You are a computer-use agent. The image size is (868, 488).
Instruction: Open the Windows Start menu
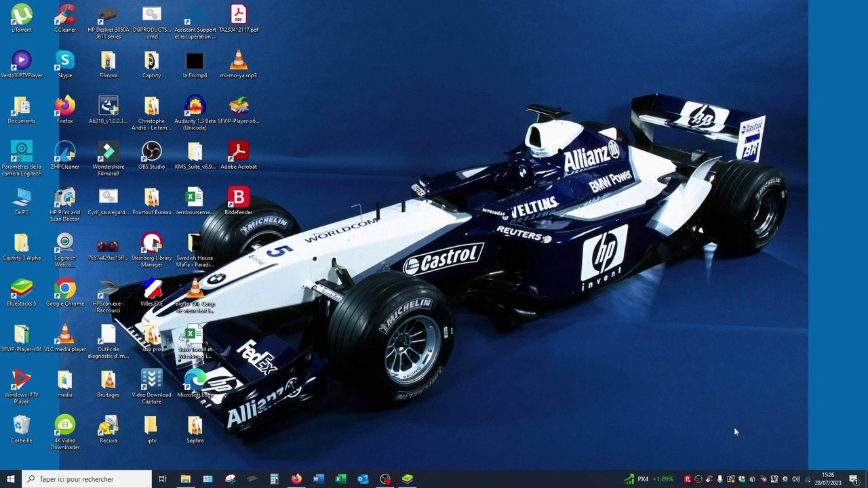click(x=11, y=479)
